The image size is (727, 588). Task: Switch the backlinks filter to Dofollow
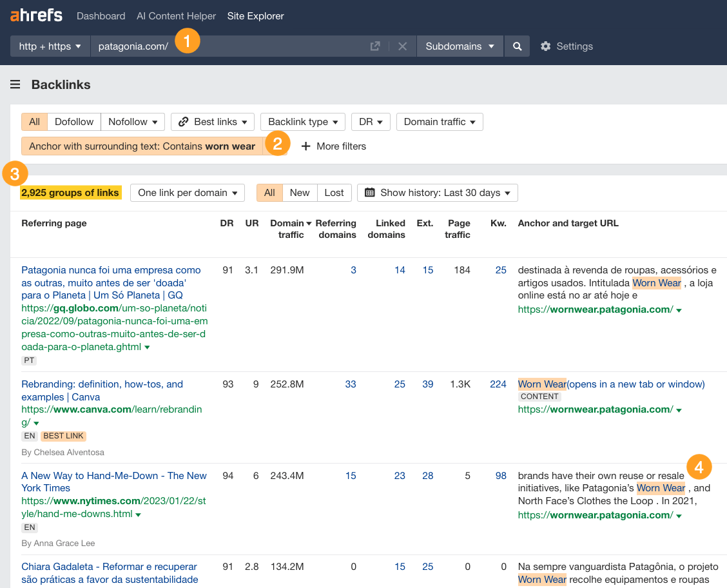(74, 121)
